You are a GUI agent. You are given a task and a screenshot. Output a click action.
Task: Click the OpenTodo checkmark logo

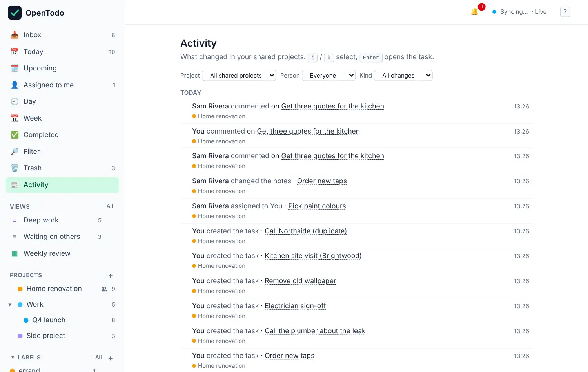click(x=15, y=13)
